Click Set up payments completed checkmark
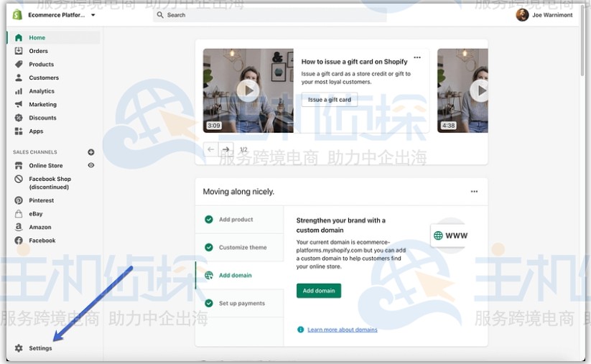Image resolution: width=591 pixels, height=364 pixels. tap(209, 303)
